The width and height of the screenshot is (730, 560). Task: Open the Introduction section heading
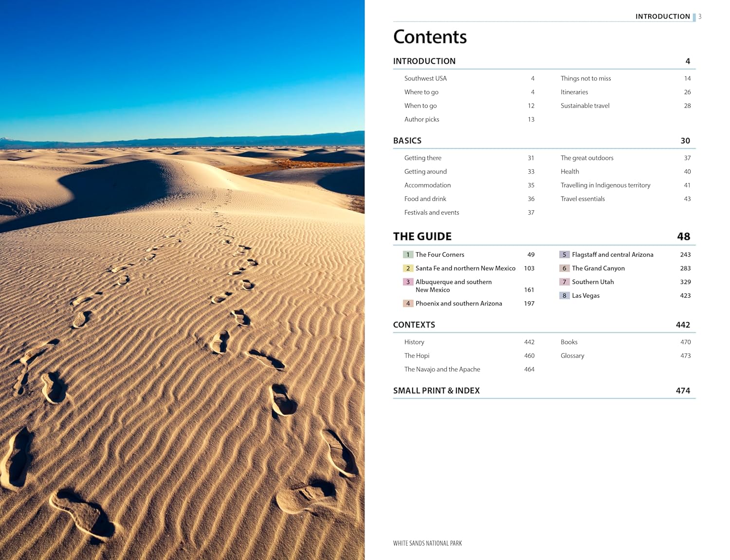click(x=424, y=61)
